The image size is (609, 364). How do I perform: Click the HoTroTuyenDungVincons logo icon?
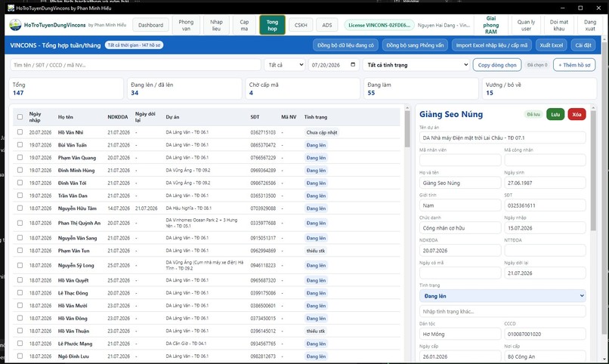click(15, 25)
